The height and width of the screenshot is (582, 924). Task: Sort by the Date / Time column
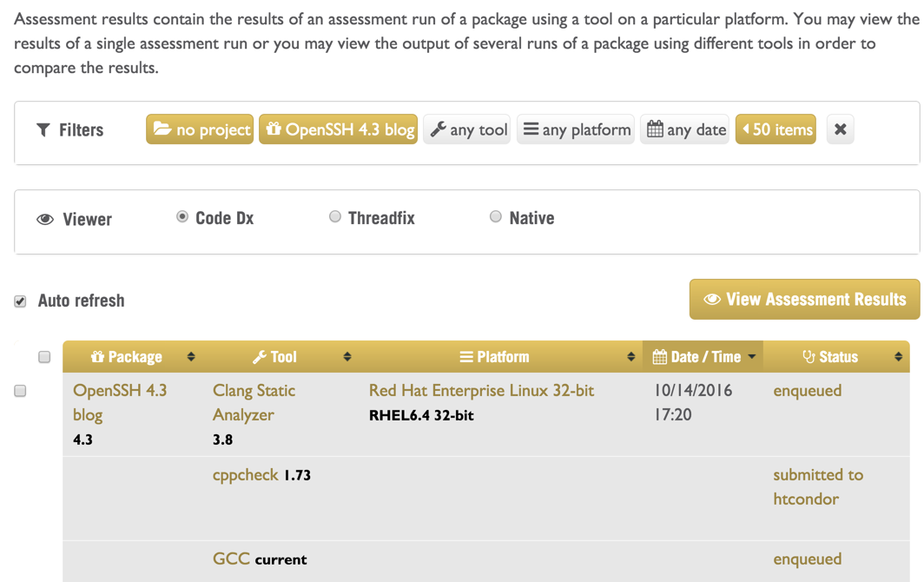click(703, 357)
